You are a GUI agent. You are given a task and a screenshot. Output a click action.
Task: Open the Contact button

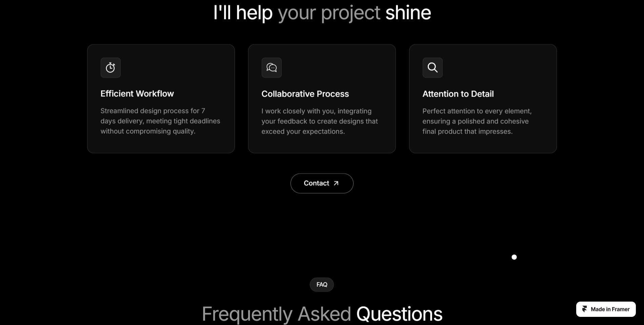pos(322,183)
